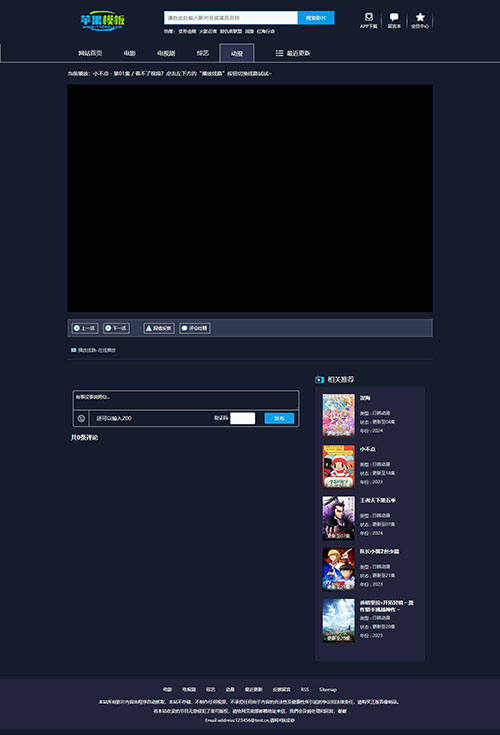This screenshot has height=735, width=500.
Task: Focus the movie search input field
Action: [x=231, y=18]
